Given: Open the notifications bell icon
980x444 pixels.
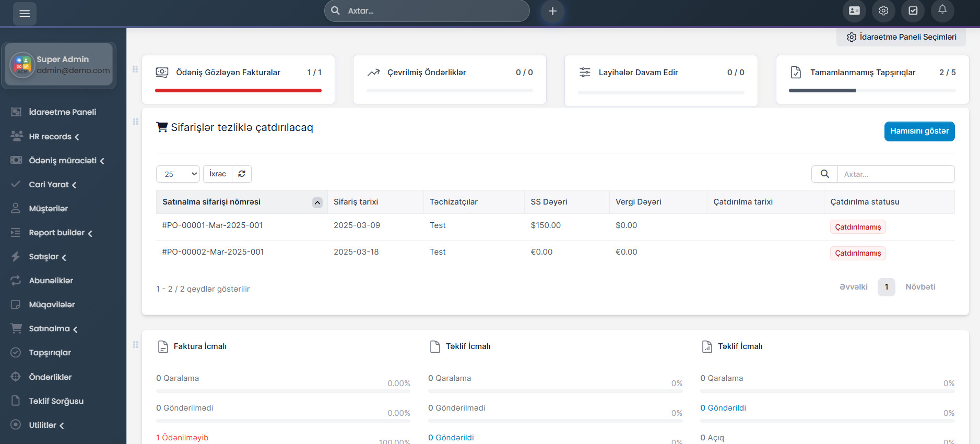Looking at the screenshot, I should [942, 10].
